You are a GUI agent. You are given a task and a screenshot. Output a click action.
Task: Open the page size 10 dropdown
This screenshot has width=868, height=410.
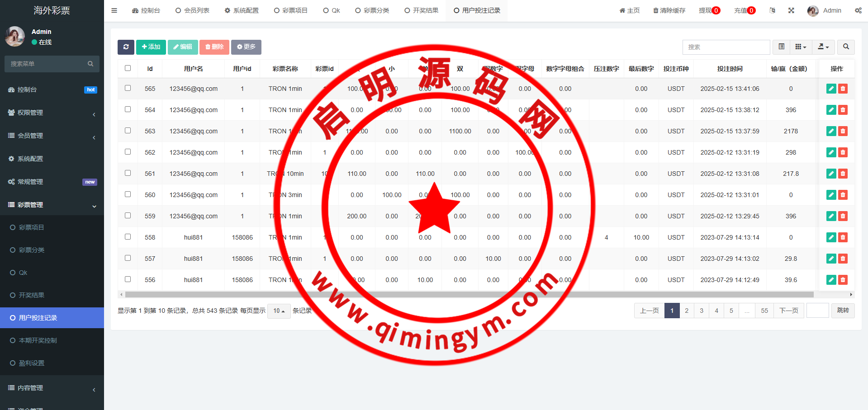tap(279, 311)
